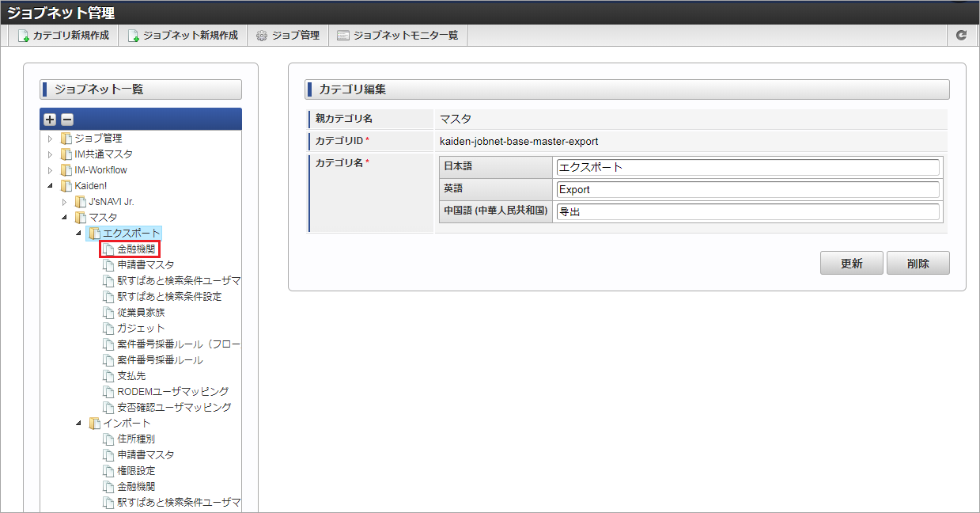
Task: Collapse the マスタ tree node
Action: point(65,218)
